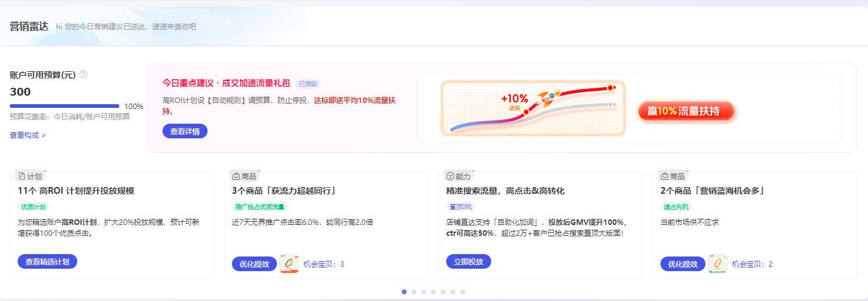Open product thumbnail beside 机会宝贝: 3
Image resolution: width=868 pixels, height=301 pixels.
[289, 264]
